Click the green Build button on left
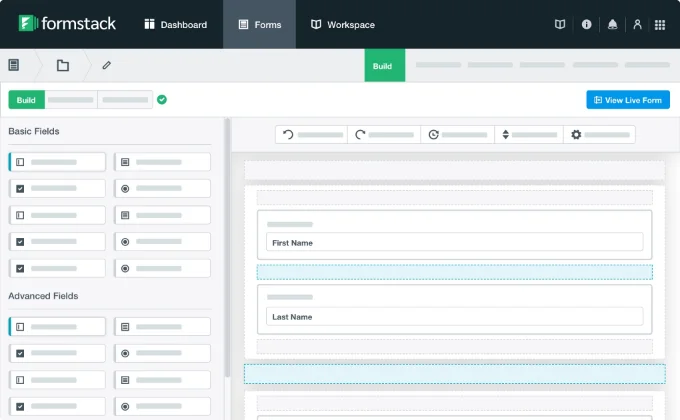680x420 pixels. point(26,100)
